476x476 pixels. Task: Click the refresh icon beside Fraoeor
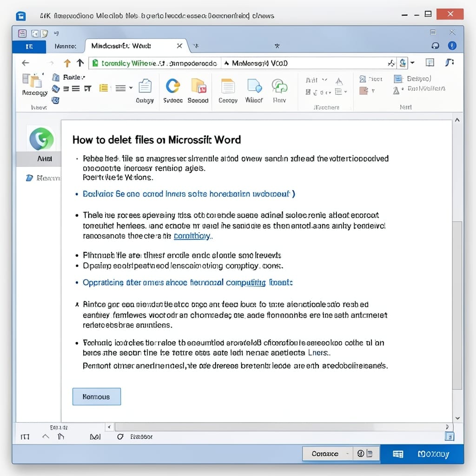(120, 436)
